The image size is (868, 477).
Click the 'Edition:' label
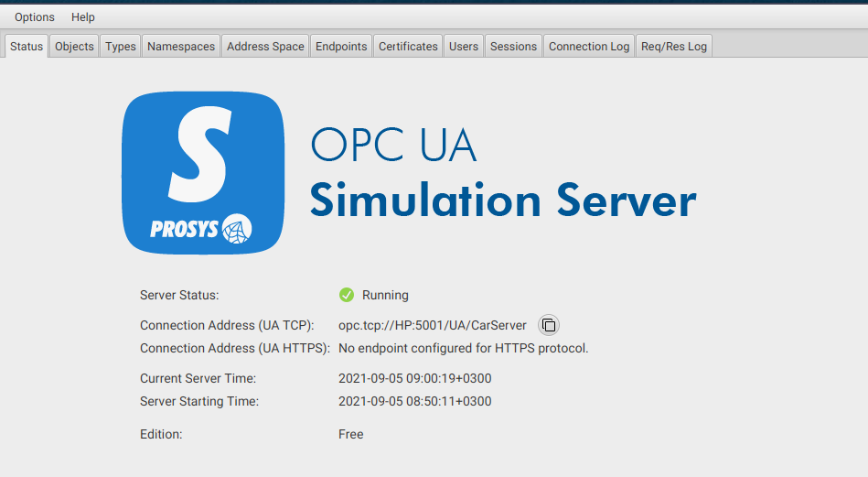click(161, 434)
